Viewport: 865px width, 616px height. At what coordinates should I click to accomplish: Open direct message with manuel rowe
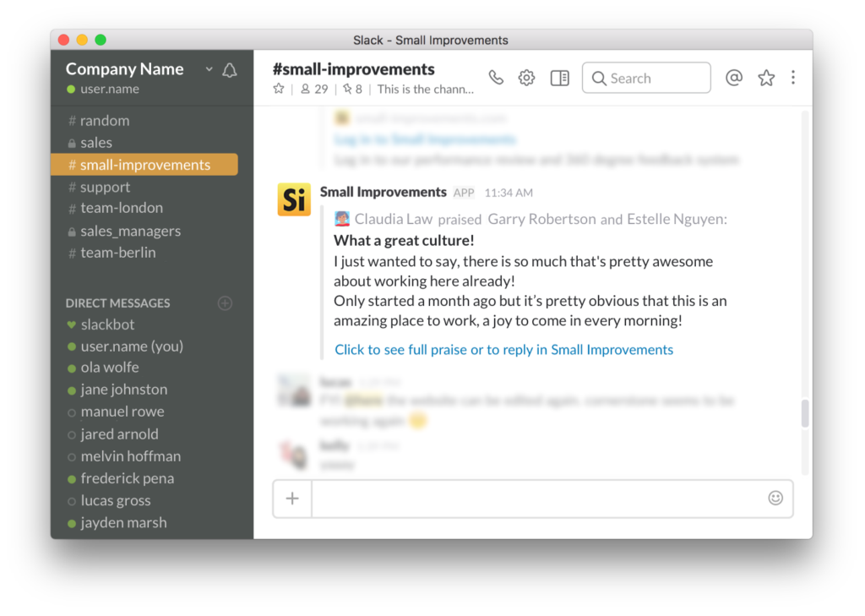coord(115,412)
